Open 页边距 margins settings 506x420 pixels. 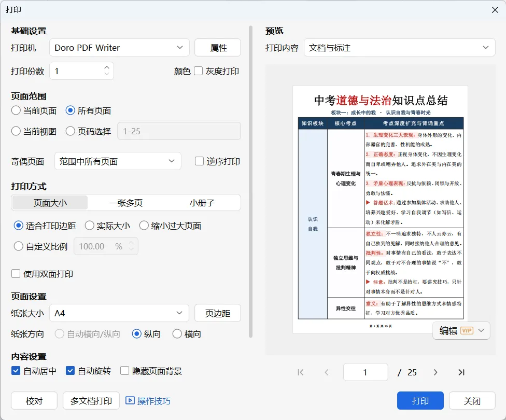[x=218, y=313]
